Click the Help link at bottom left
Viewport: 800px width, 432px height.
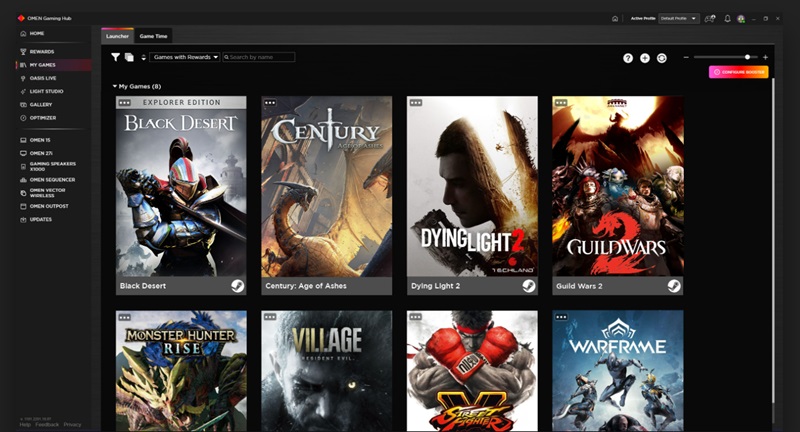click(25, 424)
